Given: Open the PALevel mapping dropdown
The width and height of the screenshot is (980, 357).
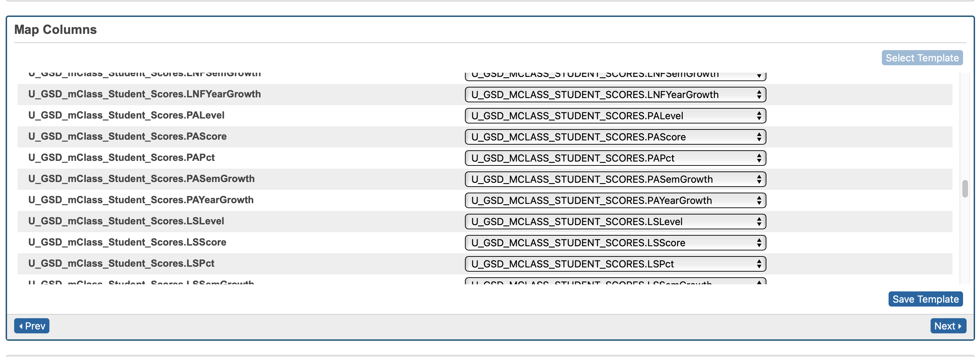Looking at the screenshot, I should 615,116.
